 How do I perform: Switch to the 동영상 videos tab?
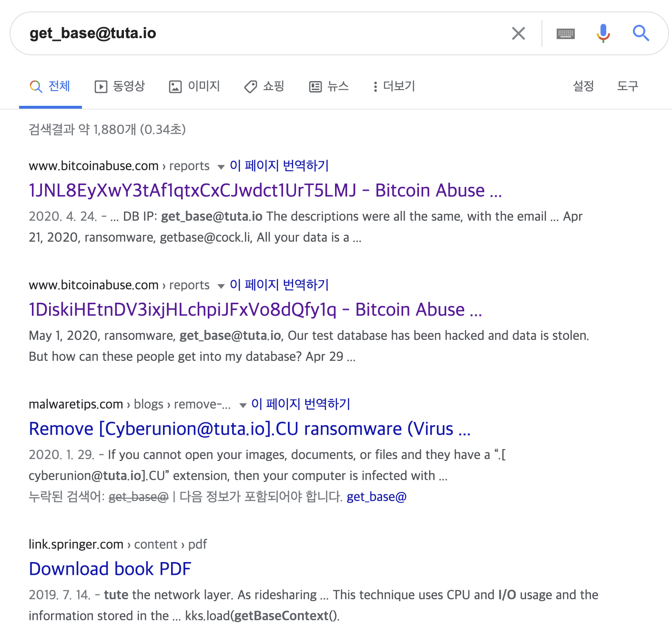coord(120,86)
